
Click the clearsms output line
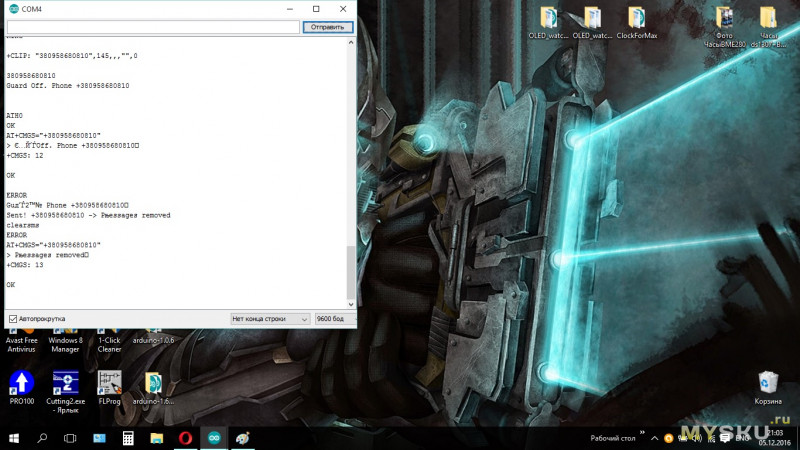point(23,225)
